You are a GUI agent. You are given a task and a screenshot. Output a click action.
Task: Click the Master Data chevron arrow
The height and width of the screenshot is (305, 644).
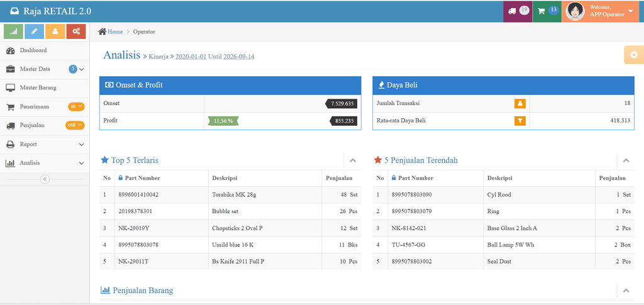coord(81,69)
